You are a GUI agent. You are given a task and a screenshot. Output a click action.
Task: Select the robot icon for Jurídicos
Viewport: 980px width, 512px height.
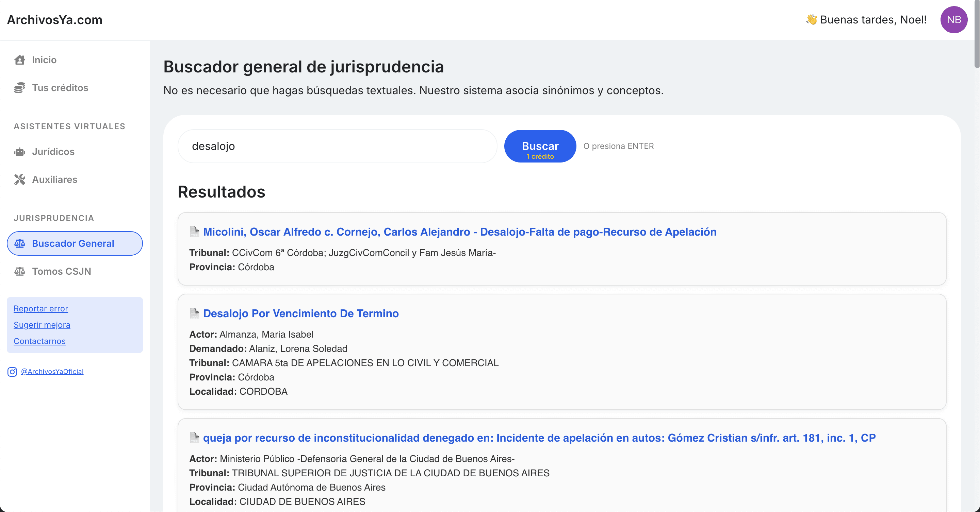click(20, 152)
